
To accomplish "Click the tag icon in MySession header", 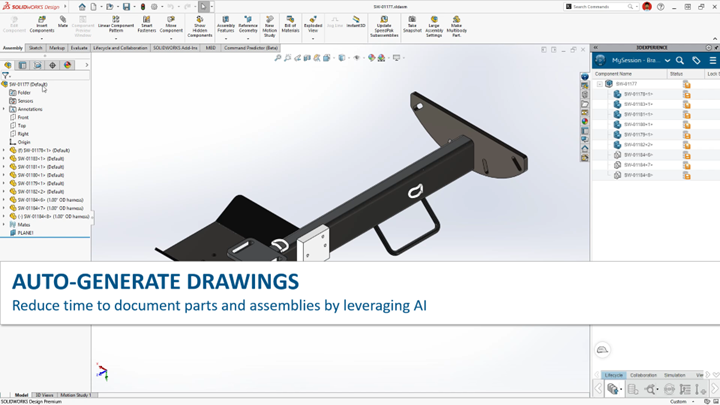I will click(x=696, y=60).
